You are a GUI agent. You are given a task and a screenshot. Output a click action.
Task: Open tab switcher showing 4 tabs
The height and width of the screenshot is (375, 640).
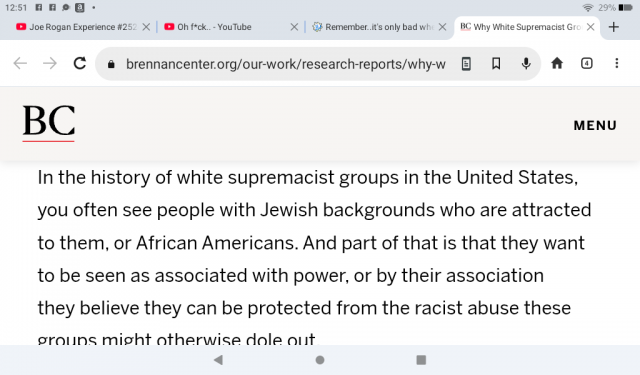(x=587, y=63)
